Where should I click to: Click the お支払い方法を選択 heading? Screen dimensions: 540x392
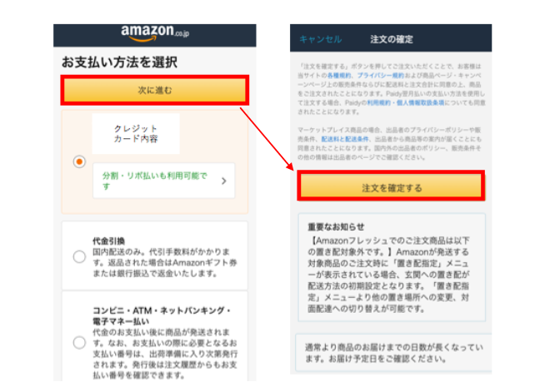[119, 62]
